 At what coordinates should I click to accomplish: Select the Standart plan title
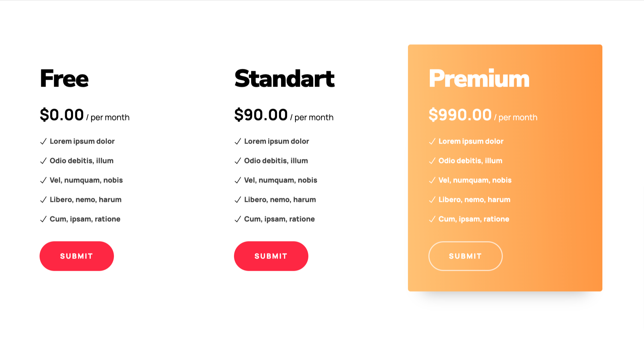pyautogui.click(x=284, y=79)
